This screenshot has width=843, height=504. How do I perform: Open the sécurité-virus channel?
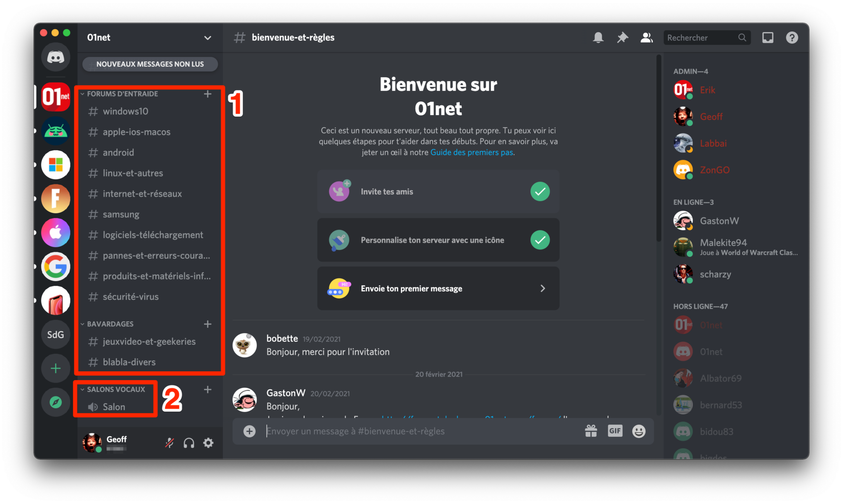click(x=150, y=297)
